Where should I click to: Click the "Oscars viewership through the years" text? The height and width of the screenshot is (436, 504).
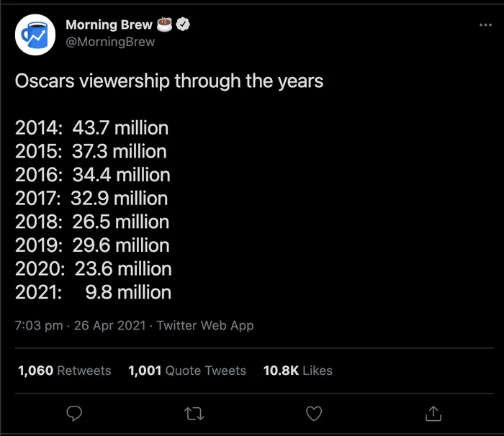[169, 81]
